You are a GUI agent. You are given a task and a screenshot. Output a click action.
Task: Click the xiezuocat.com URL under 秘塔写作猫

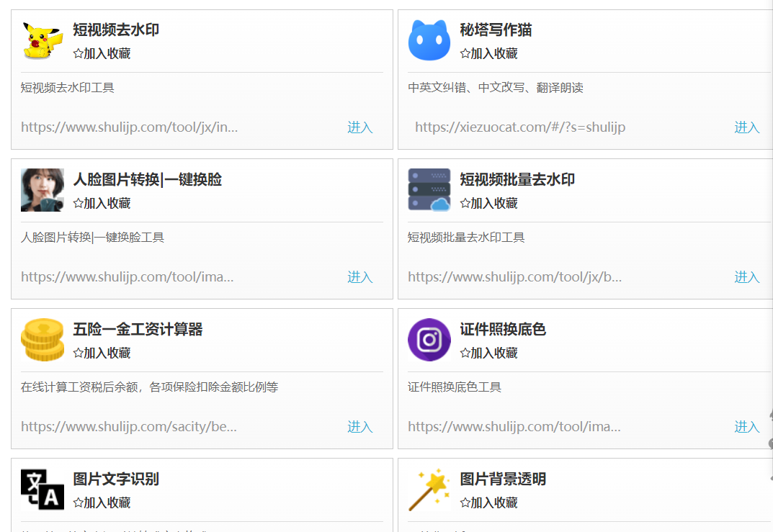pyautogui.click(x=520, y=127)
